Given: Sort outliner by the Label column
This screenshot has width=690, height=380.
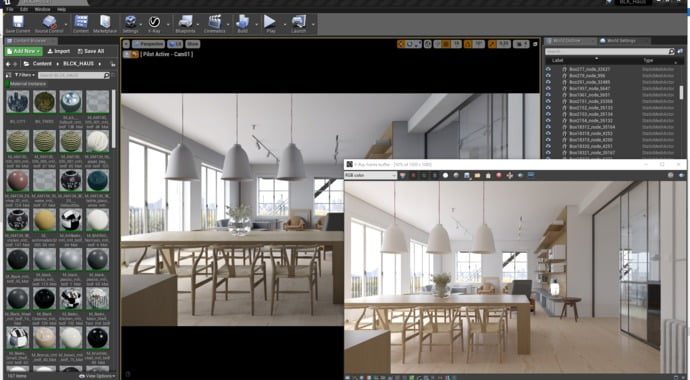Looking at the screenshot, I should point(558,60).
